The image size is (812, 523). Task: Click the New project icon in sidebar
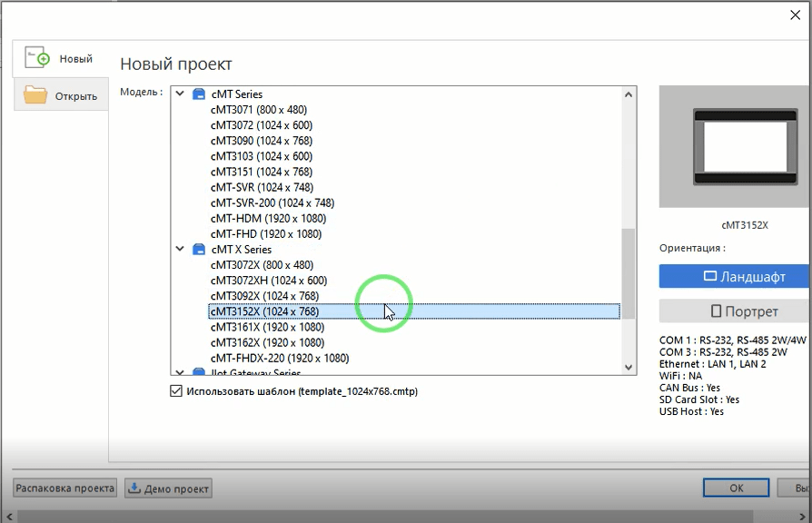pos(37,58)
